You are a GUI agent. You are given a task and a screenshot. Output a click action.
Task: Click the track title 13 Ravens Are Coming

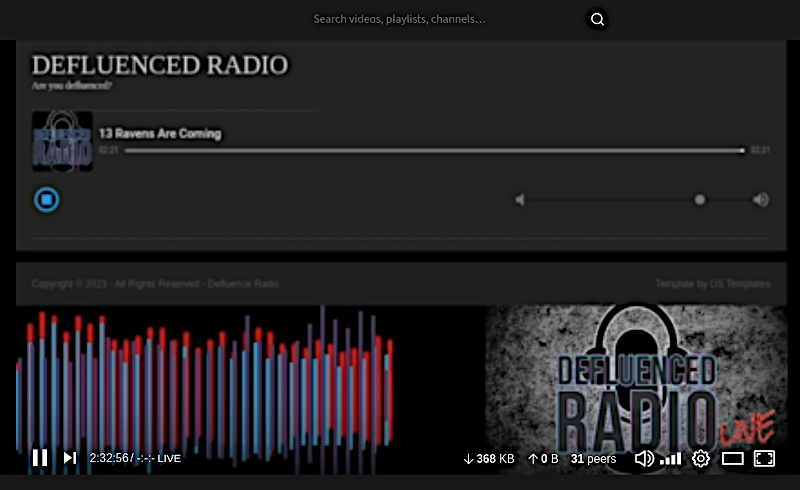coord(160,134)
